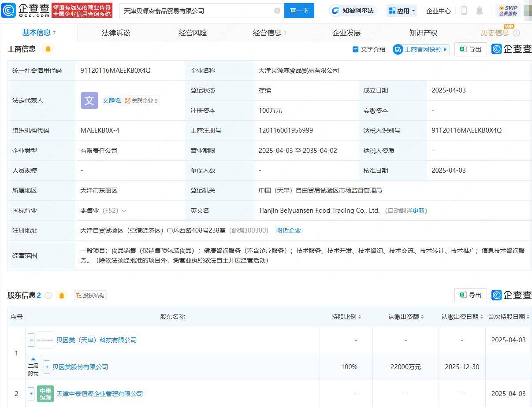Viewport: 532px width, 407px height.
Task: Select registration number 120116001956999
Action: click(286, 130)
